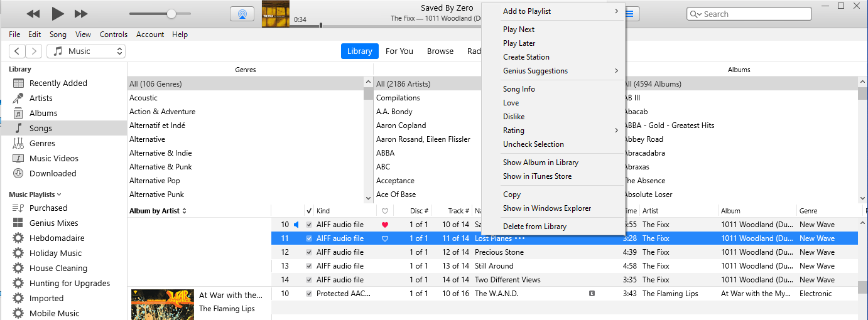Open Albums in the Library sidebar
The height and width of the screenshot is (320, 868).
[43, 113]
